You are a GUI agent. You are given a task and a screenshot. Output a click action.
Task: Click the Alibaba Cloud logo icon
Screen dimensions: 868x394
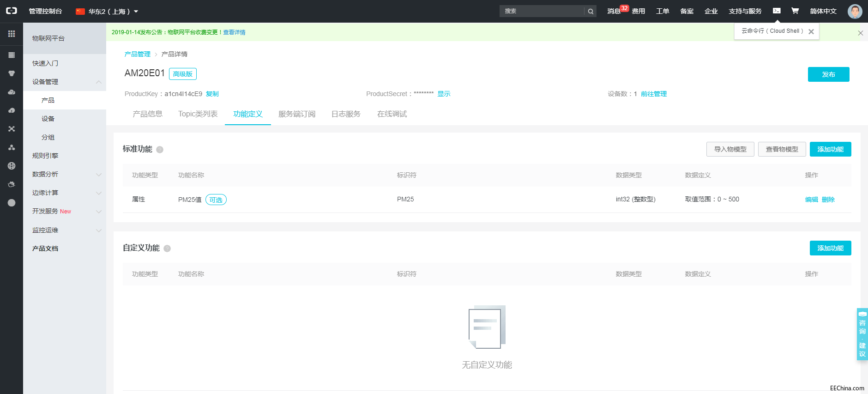(x=12, y=11)
